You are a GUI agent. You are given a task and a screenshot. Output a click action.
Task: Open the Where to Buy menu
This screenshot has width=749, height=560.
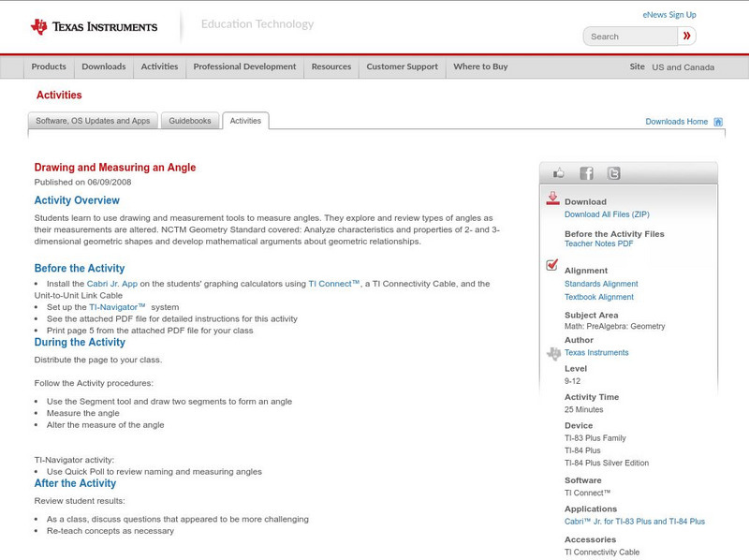[480, 66]
